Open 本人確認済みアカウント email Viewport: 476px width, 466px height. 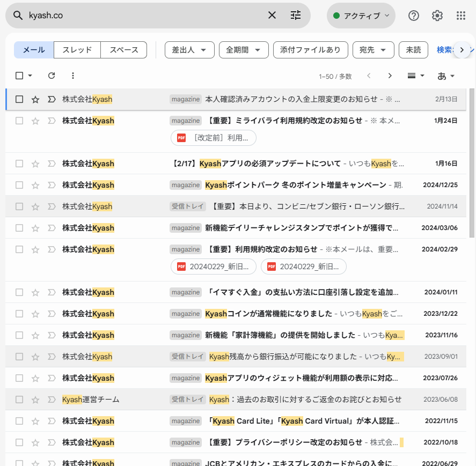tap(236, 99)
